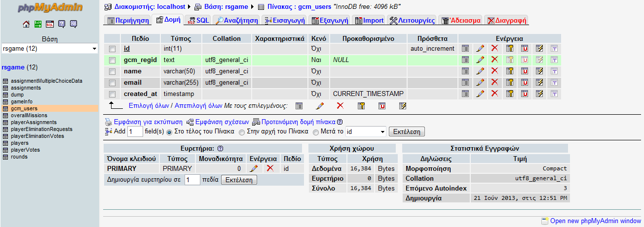The width and height of the screenshot is (644, 227).
Task: Open the SQL documentation speech-bubble icon
Action: [73, 24]
